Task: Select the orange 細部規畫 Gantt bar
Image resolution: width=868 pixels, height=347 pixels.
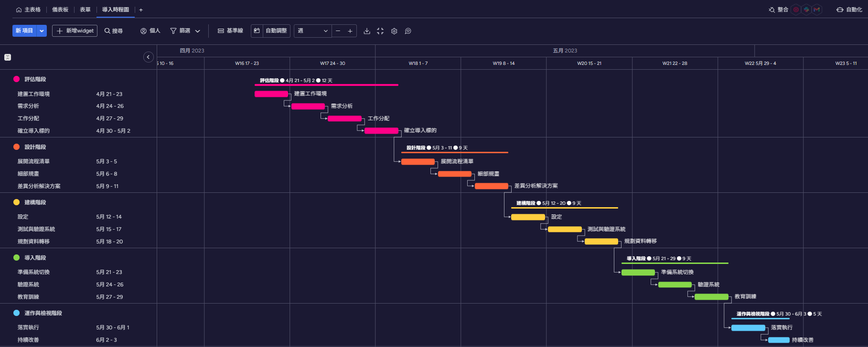Action: pyautogui.click(x=455, y=174)
